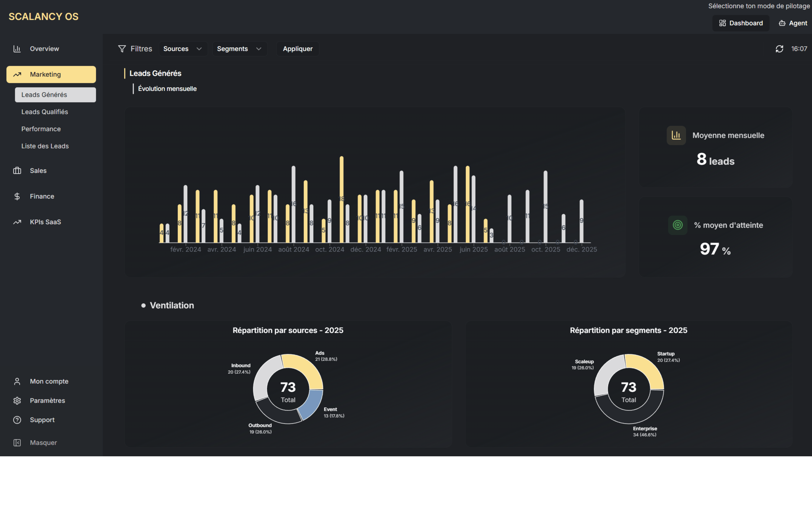The height and width of the screenshot is (507, 812).
Task: Expand the Sources chevron arrow
Action: [x=199, y=49]
